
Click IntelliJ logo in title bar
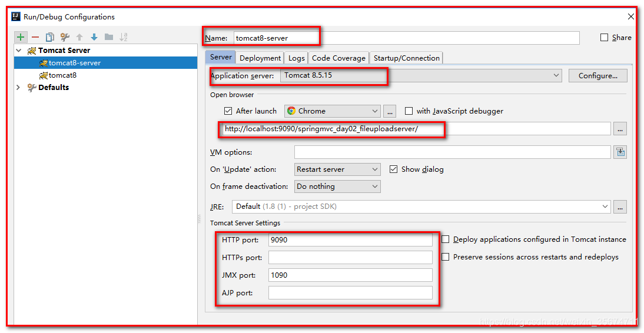[x=16, y=16]
